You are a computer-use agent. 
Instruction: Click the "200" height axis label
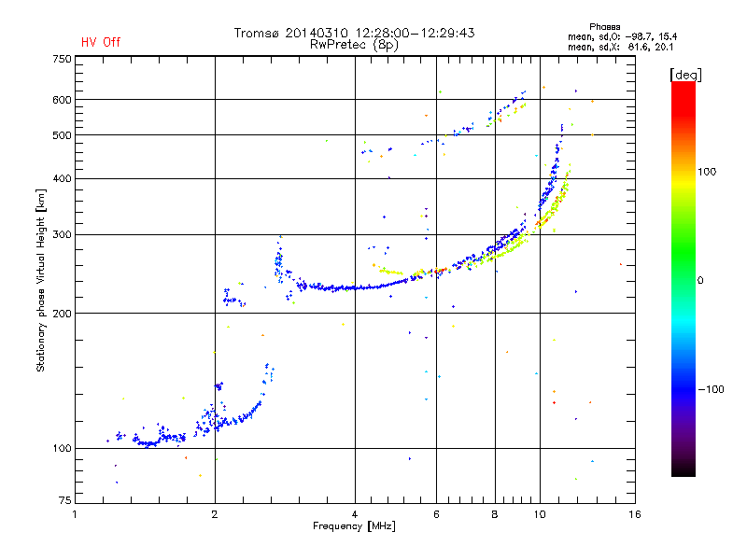(x=62, y=314)
